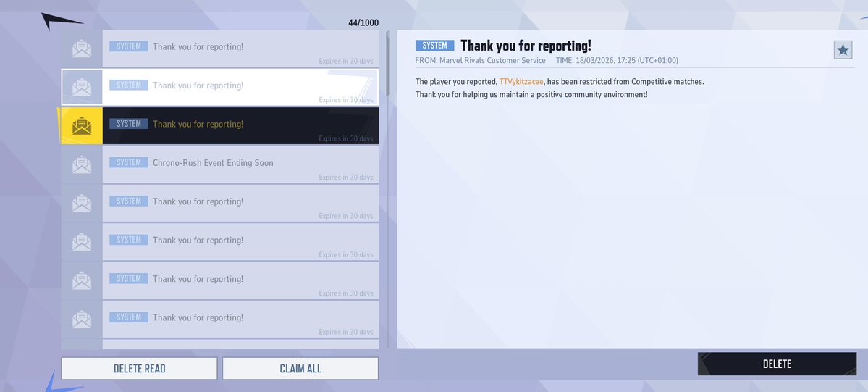Click 'Expires in 30 days' on Chrono-Rush mail
Image resolution: width=868 pixels, height=392 pixels.
[x=346, y=178]
